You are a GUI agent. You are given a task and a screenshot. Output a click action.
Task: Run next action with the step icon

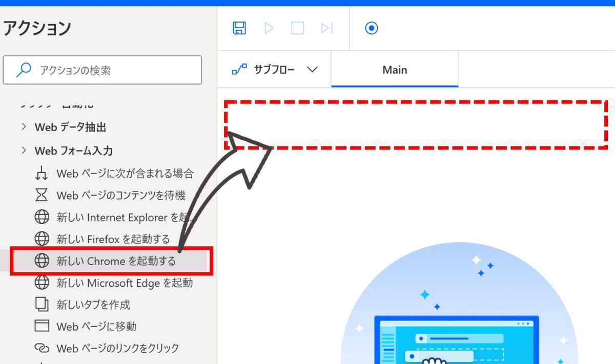327,28
